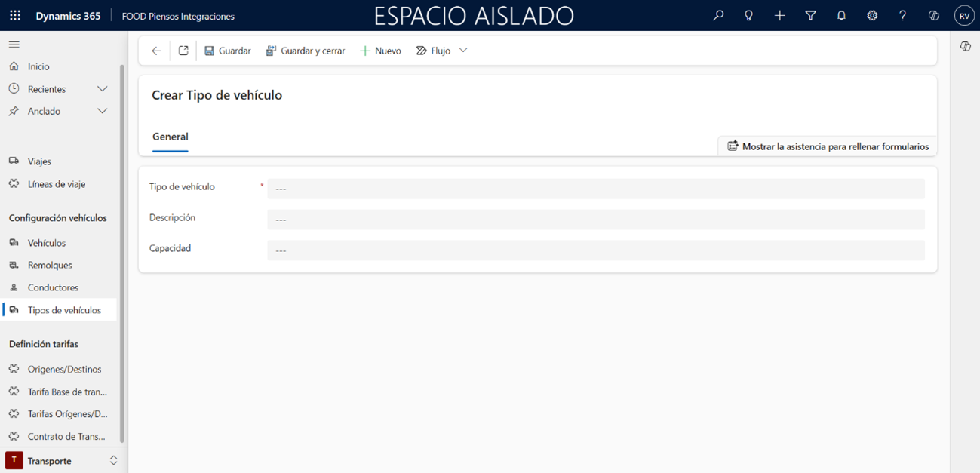The height and width of the screenshot is (473, 980).
Task: Click the help question mark icon
Action: tap(902, 16)
